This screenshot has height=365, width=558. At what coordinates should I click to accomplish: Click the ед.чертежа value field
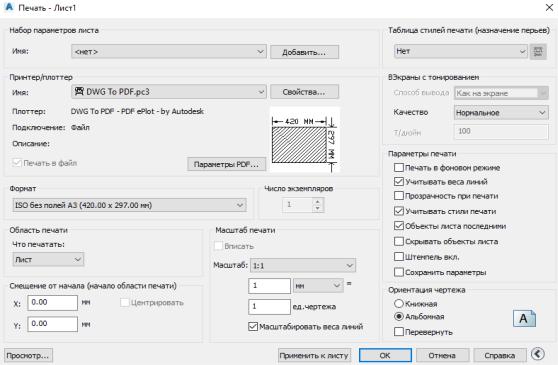(269, 307)
